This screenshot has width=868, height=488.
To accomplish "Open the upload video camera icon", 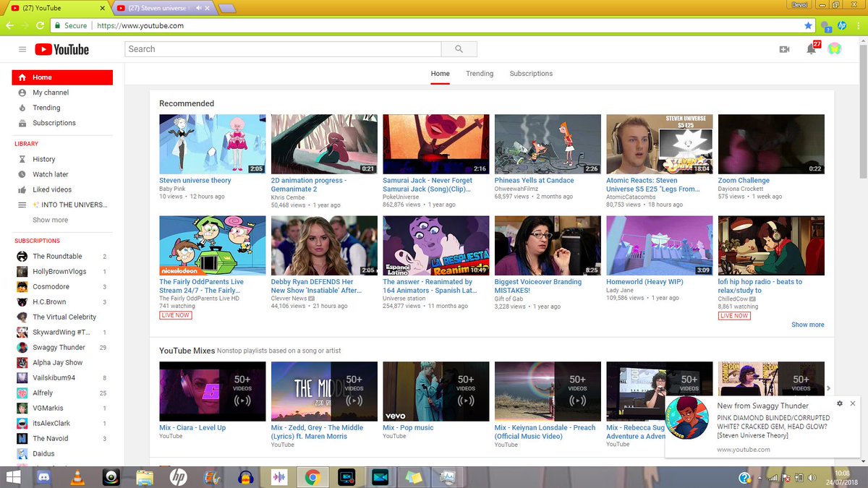I will point(784,49).
